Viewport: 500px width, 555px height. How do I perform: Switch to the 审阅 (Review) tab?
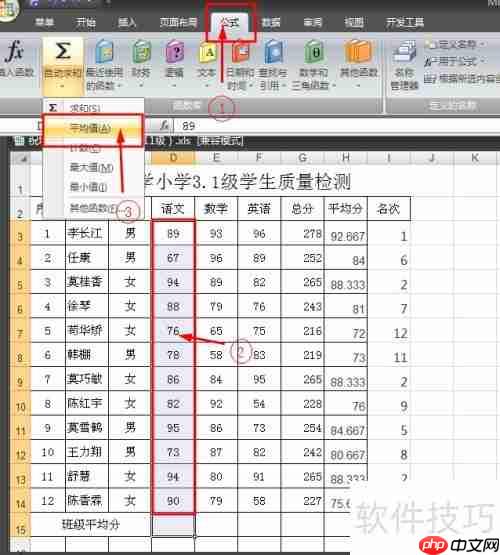click(313, 22)
